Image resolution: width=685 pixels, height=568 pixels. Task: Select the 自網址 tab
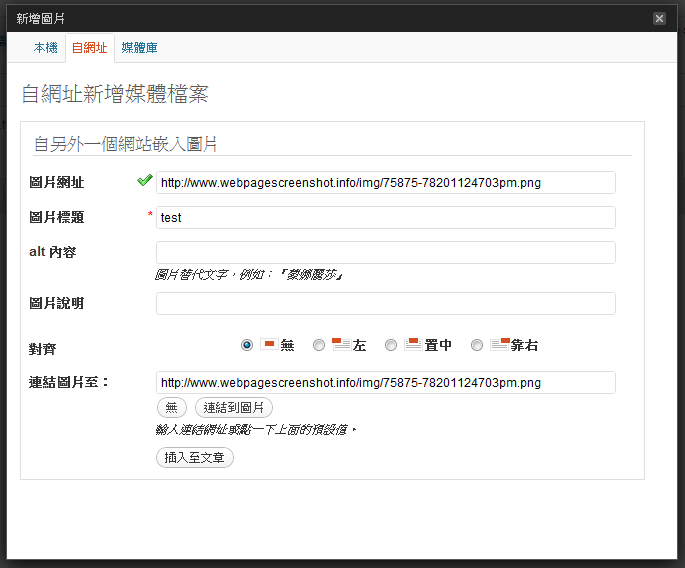[89, 48]
